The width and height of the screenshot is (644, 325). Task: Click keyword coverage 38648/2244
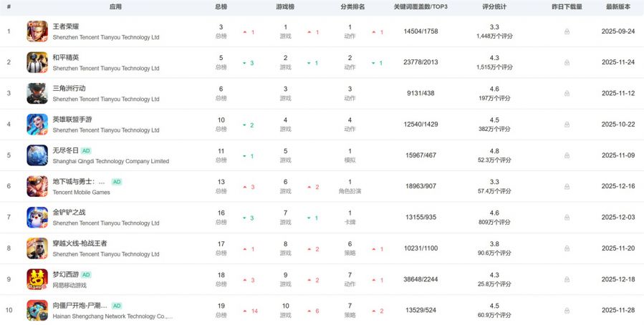coord(420,279)
